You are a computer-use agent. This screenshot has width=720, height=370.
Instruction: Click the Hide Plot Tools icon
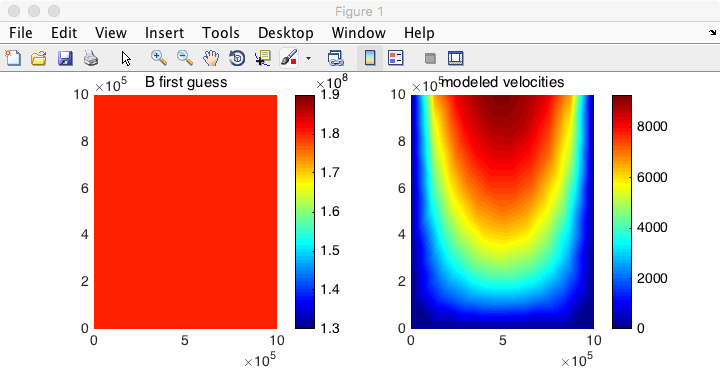[430, 58]
